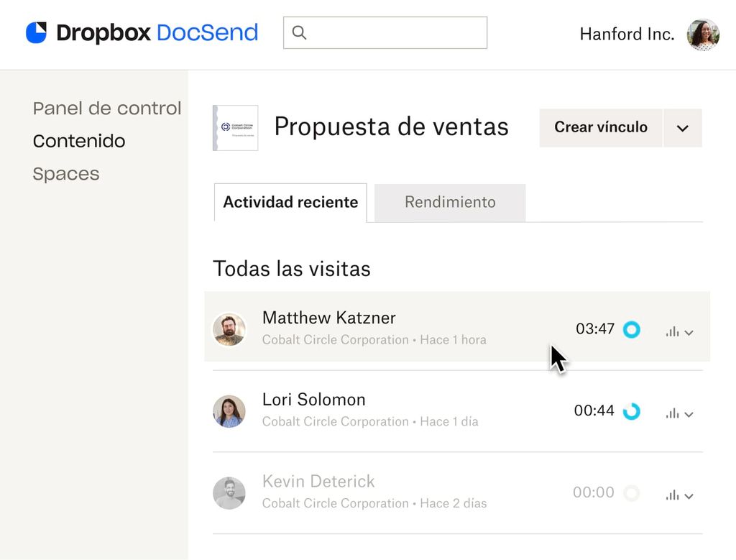Switch to the Rendimiento tab
Screen dimensions: 736x560
point(449,203)
